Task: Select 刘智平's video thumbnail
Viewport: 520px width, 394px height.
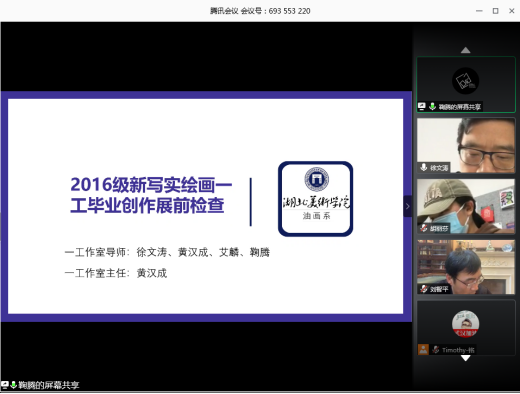Action: (466, 267)
